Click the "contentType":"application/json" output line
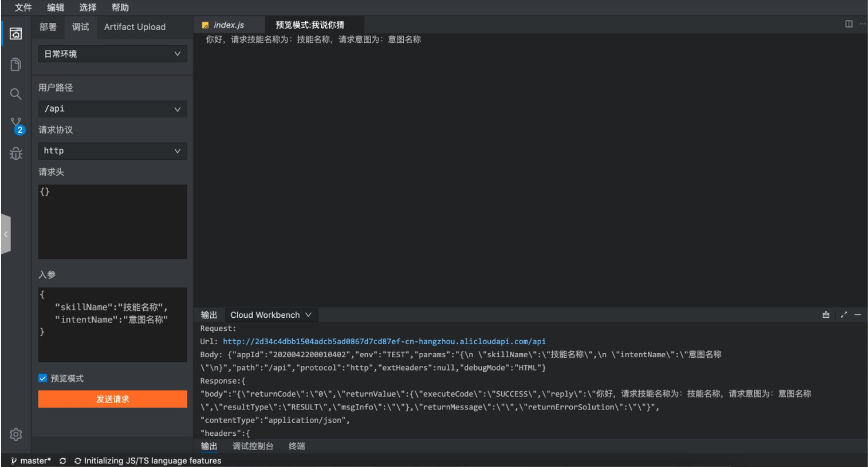Viewport: 868px width, 467px height. tap(275, 421)
